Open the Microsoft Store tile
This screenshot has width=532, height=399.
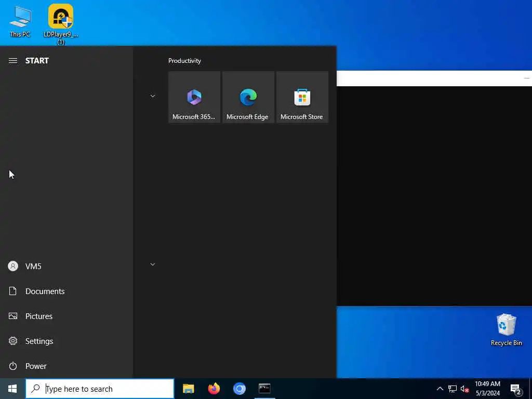click(302, 97)
